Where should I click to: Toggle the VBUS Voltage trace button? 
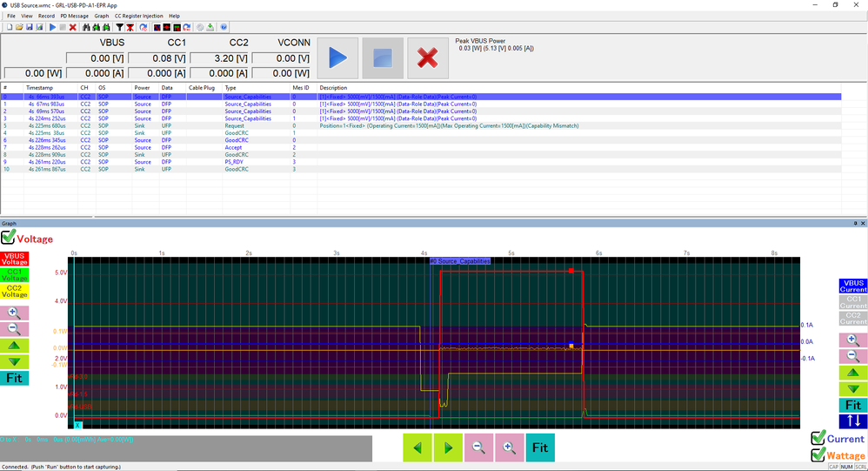pyautogui.click(x=15, y=258)
